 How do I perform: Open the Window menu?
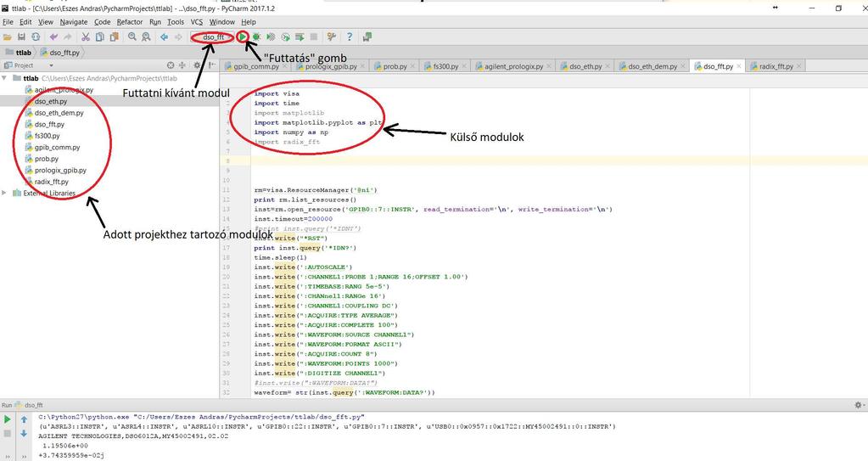tap(222, 22)
